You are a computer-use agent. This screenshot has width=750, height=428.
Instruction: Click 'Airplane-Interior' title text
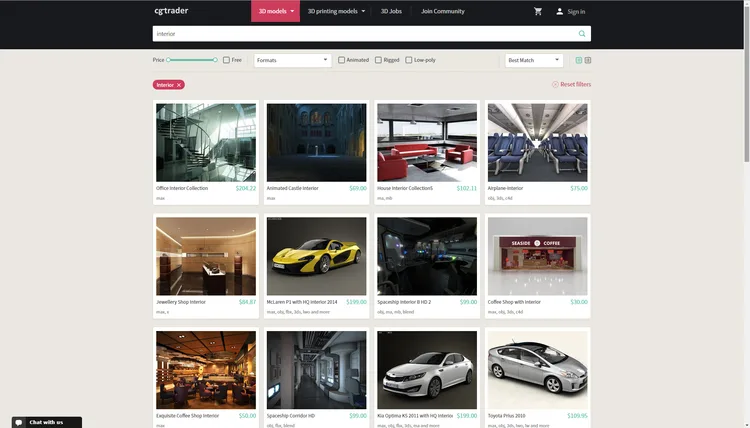pyautogui.click(x=505, y=188)
